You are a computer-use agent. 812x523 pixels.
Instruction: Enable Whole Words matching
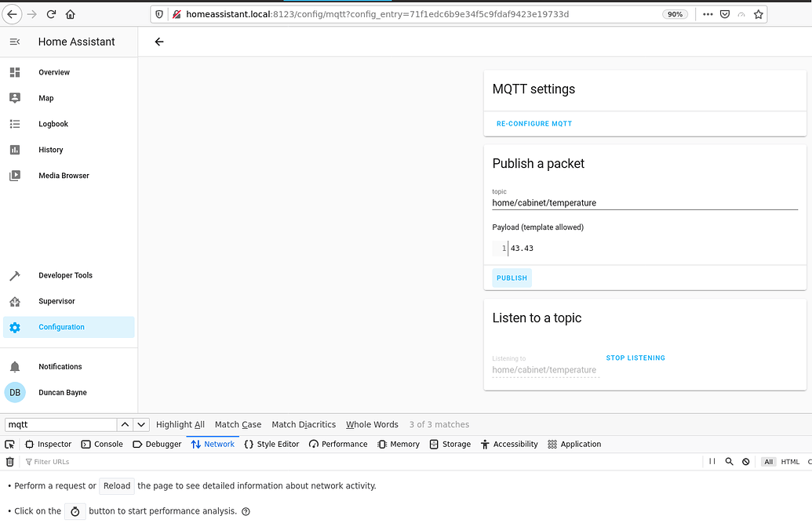372,424
